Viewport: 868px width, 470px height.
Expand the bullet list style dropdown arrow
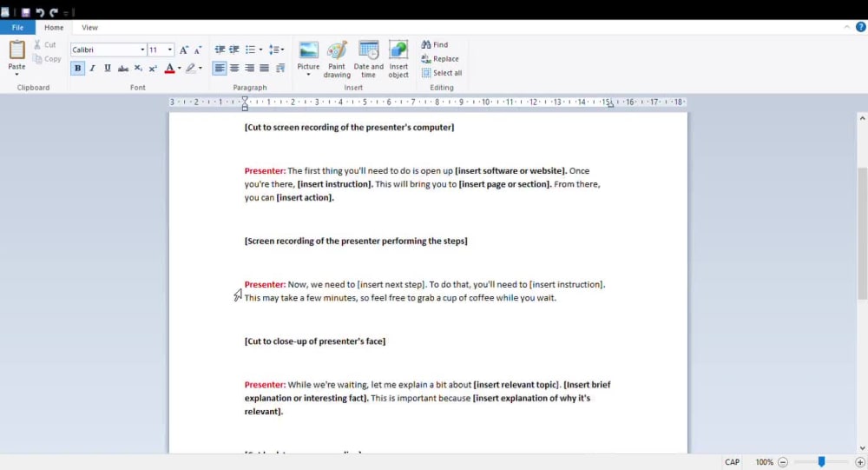tap(260, 50)
